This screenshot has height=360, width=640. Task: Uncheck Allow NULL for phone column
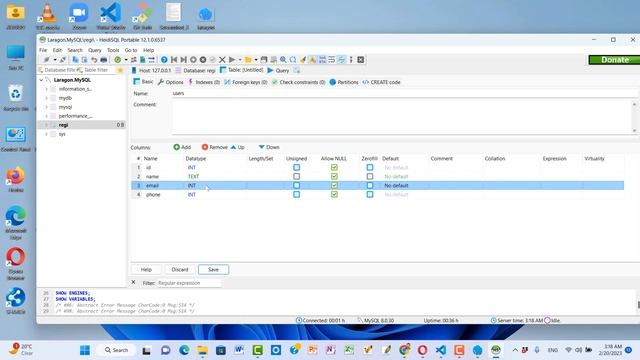[x=334, y=194]
